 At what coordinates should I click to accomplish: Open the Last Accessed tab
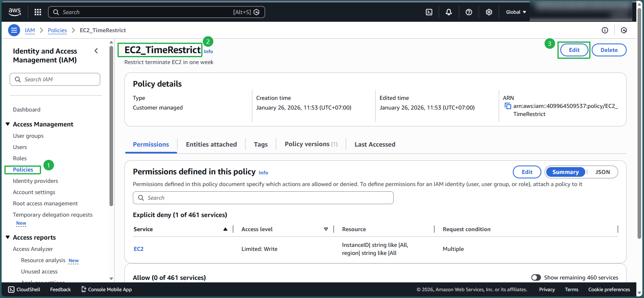tap(375, 145)
